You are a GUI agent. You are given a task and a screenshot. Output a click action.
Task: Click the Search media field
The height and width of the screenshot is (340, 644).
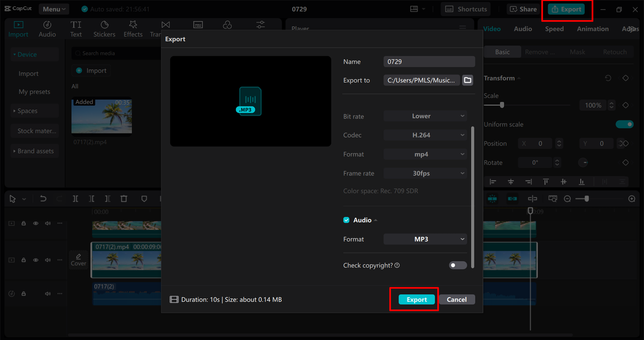116,53
